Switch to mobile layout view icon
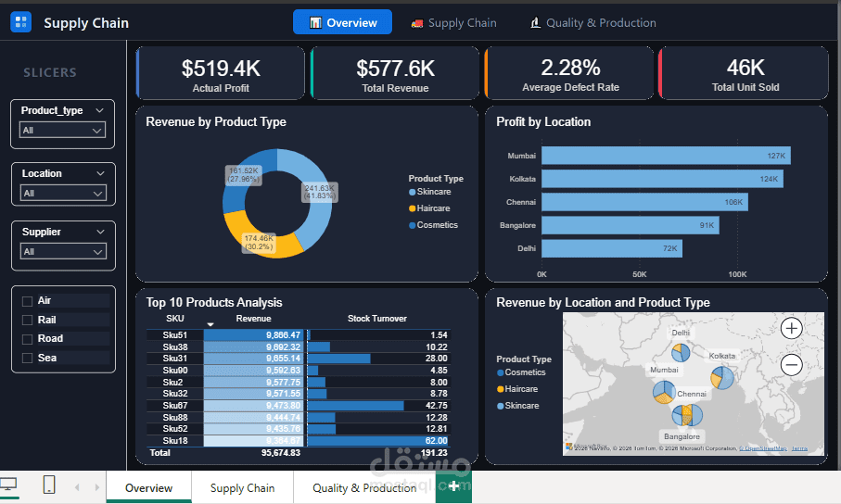The image size is (841, 504). (49, 485)
